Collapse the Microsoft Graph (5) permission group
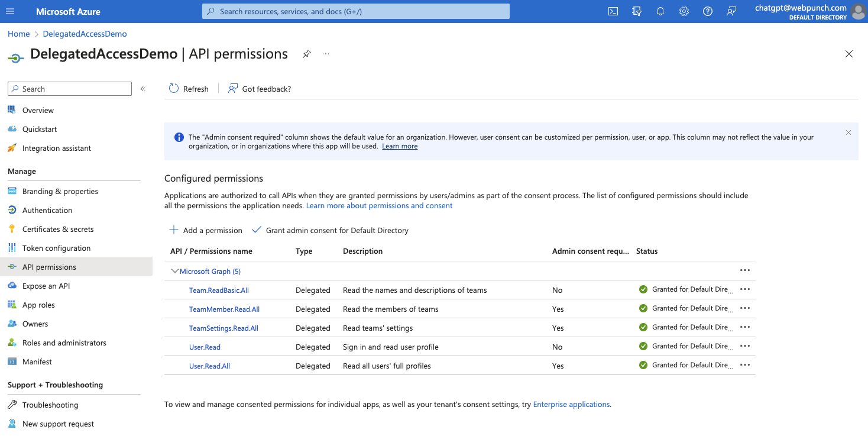Screen dimensions: 868x436 [x=175, y=271]
